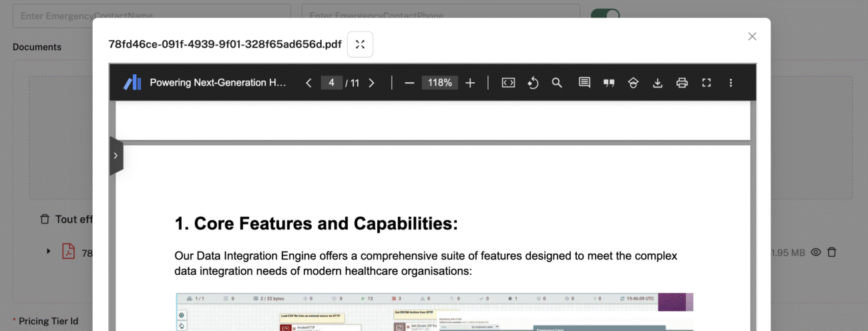
Task: Click the 1.95 MB file size text
Action: (788, 253)
